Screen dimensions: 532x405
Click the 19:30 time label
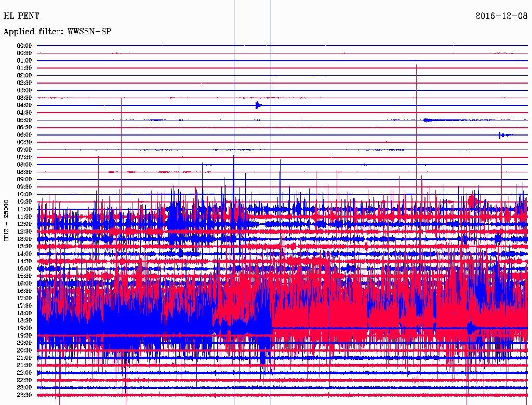tap(24, 335)
